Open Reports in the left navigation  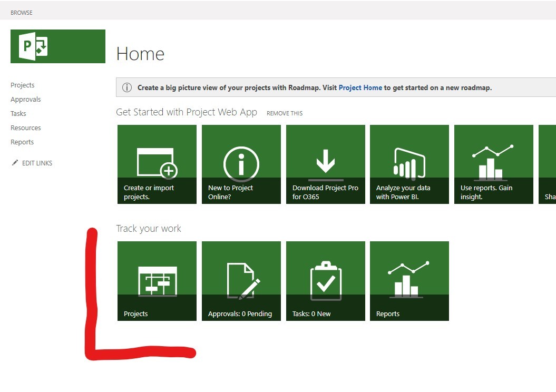[22, 142]
